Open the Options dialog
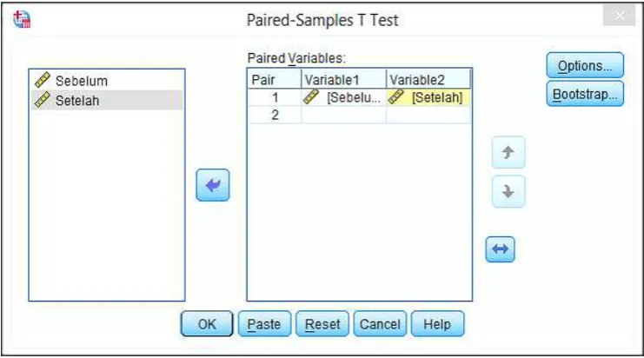Screen dimensions: 644x358 coord(585,65)
